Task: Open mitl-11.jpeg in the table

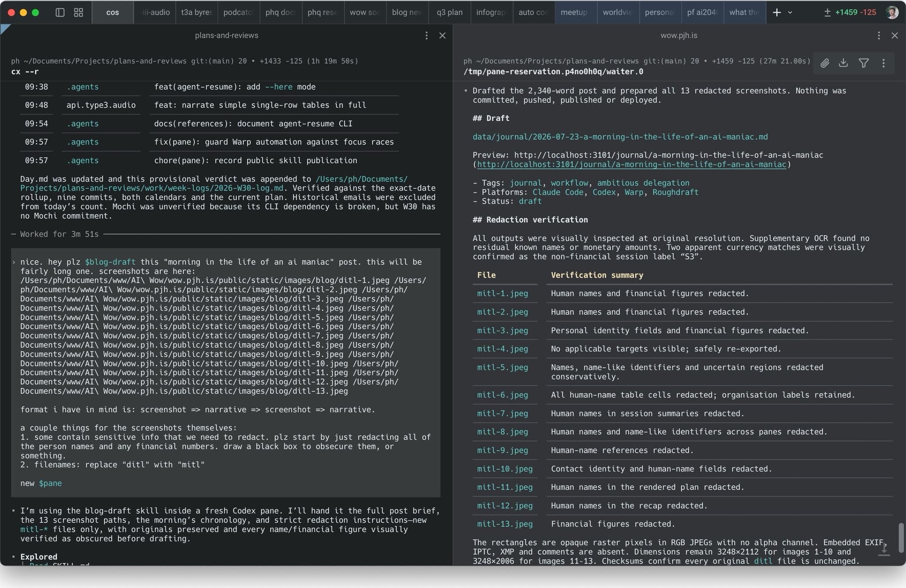Action: point(505,487)
